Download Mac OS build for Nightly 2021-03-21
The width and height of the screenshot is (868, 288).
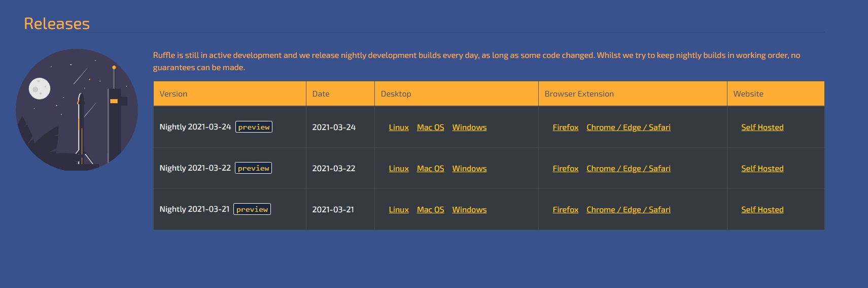(430, 210)
